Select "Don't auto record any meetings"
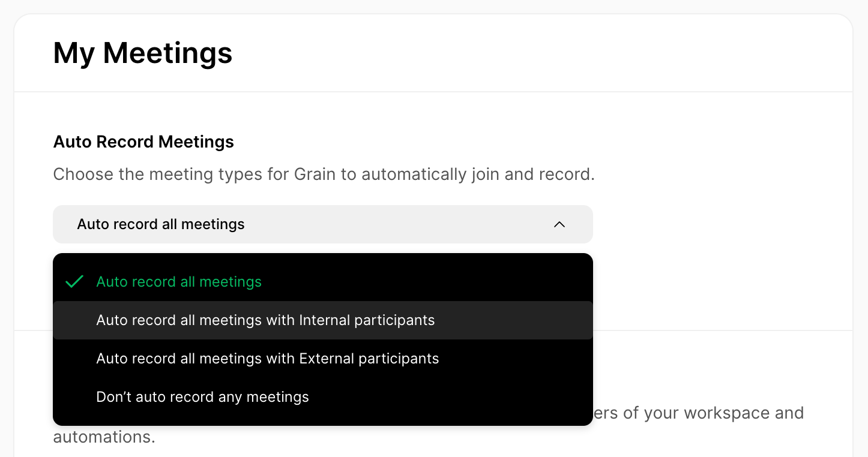Image resolution: width=868 pixels, height=457 pixels. pyautogui.click(x=202, y=397)
